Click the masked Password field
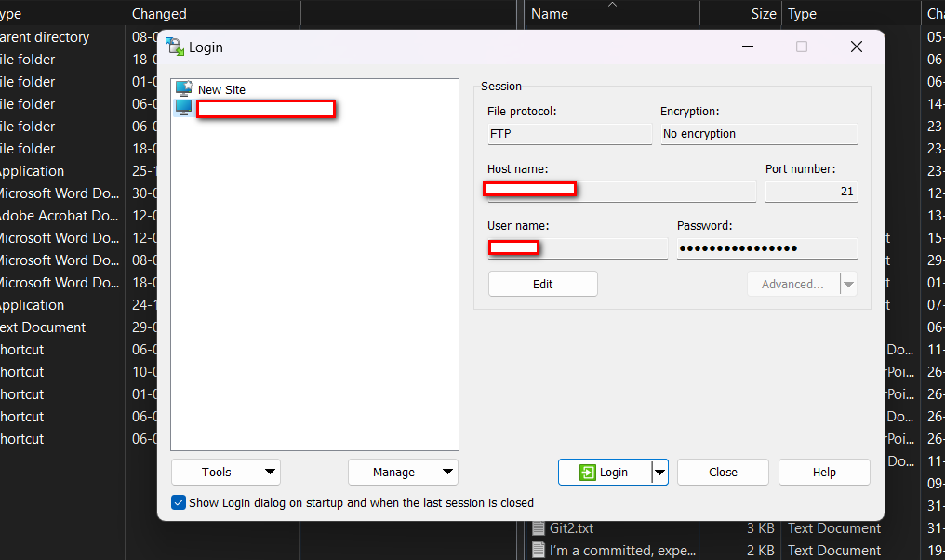This screenshot has height=560, width=945. coord(765,247)
